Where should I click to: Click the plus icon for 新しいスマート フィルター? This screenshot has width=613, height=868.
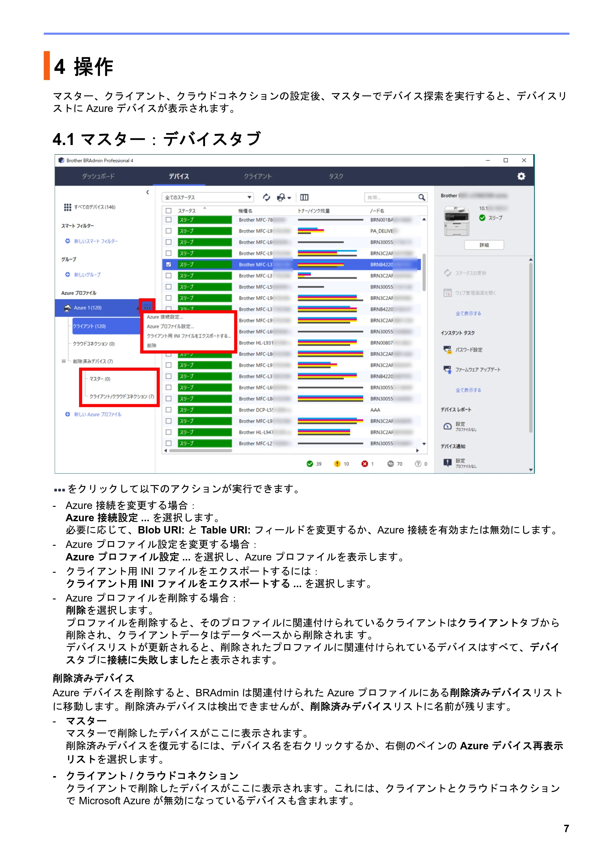(x=67, y=241)
